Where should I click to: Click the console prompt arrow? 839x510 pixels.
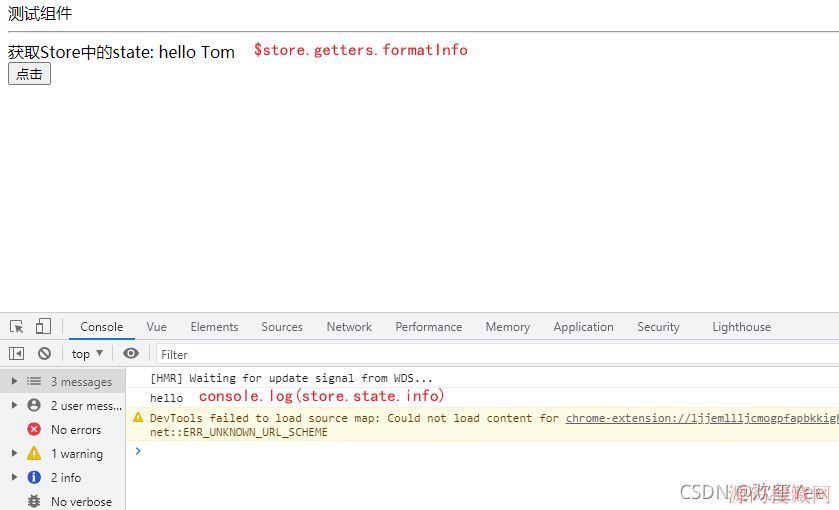coord(138,451)
